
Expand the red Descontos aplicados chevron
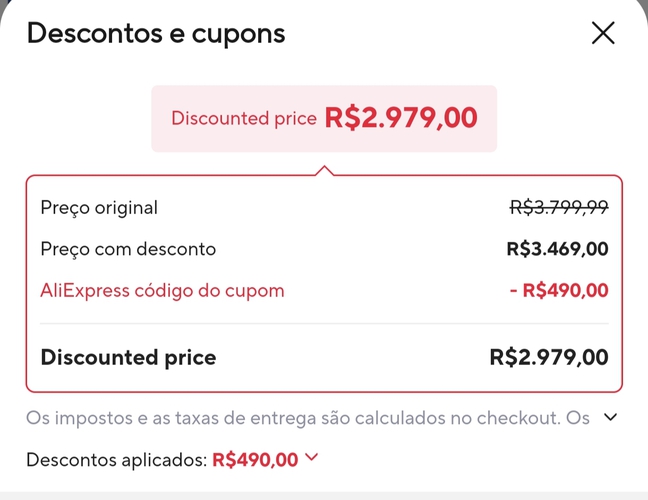(x=311, y=458)
